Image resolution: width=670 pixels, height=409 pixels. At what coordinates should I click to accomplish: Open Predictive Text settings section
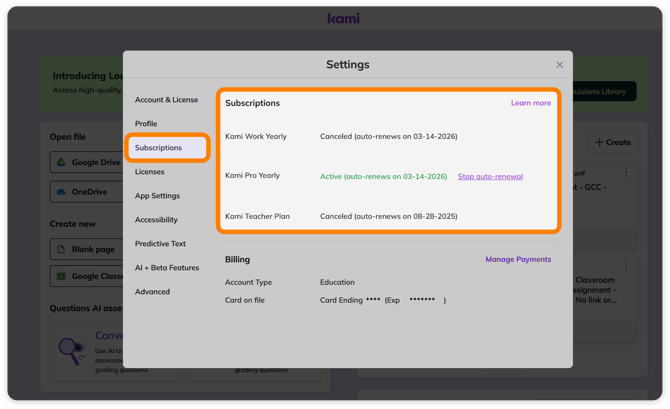point(160,243)
